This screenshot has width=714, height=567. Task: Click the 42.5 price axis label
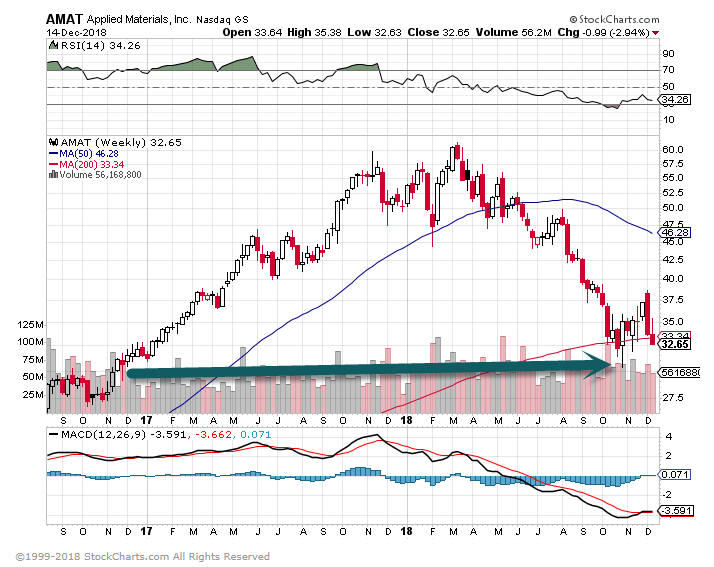click(673, 260)
